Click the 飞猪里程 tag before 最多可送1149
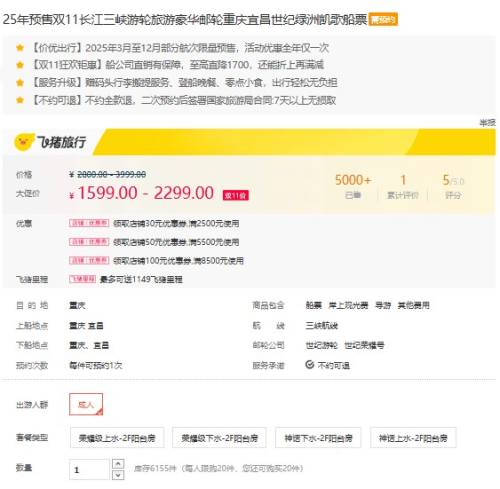This screenshot has height=489, width=500. click(82, 279)
